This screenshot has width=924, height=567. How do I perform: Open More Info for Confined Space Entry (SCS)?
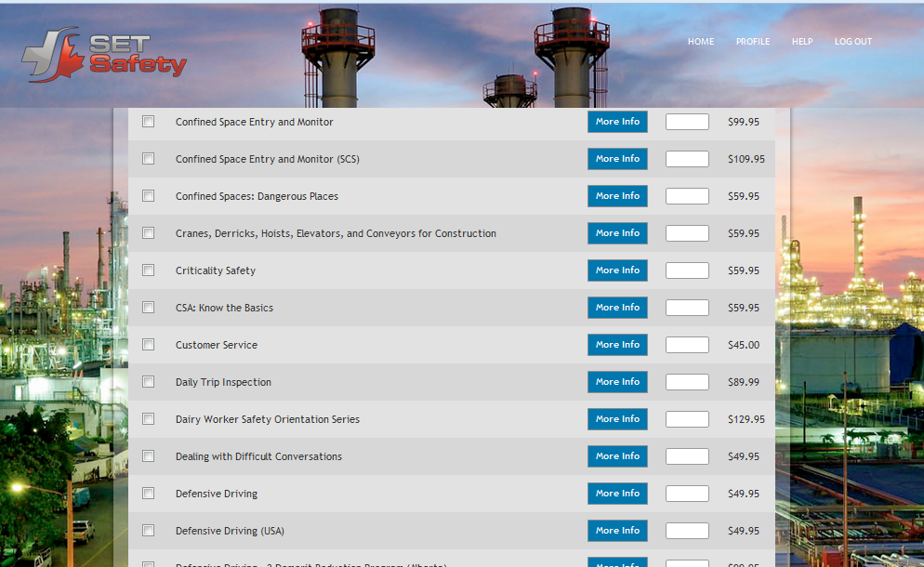617,158
